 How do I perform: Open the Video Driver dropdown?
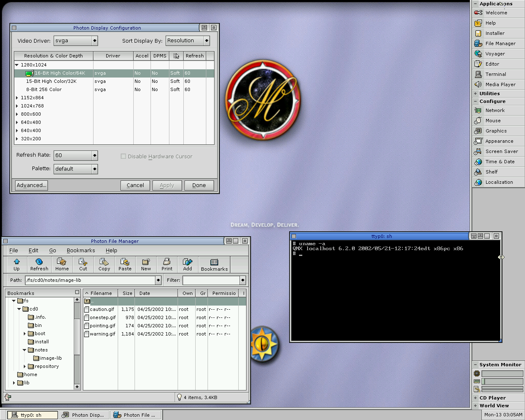[x=95, y=41]
